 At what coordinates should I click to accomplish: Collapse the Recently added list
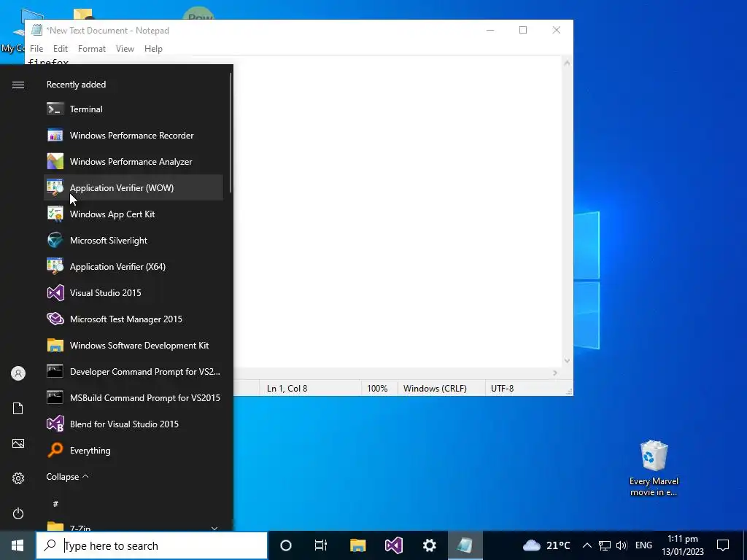pyautogui.click(x=67, y=477)
